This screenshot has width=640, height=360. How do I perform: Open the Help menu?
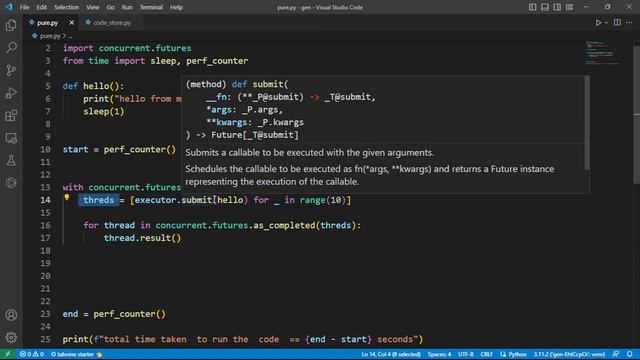[176, 7]
